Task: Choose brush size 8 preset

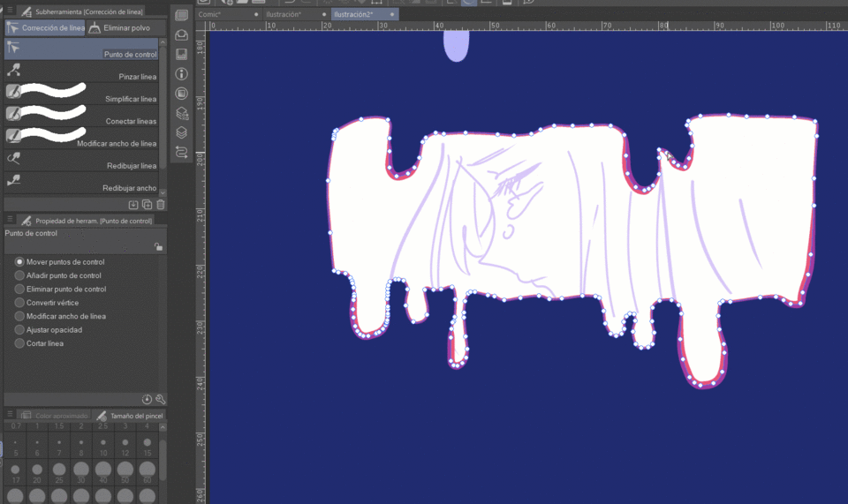Action: 81,447
